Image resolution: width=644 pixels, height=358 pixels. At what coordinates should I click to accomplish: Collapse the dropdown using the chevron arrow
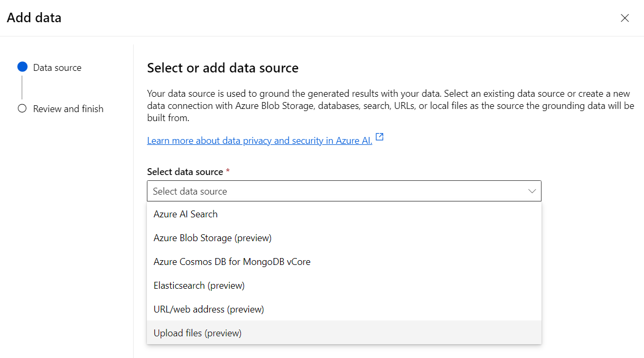tap(531, 191)
